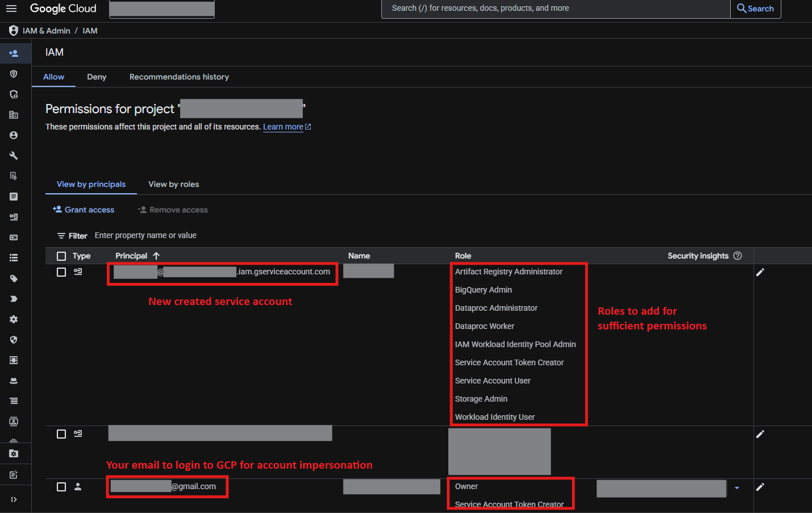Viewport: 812px width, 513px height.
Task: Click the Service Account User role text
Action: (x=493, y=381)
